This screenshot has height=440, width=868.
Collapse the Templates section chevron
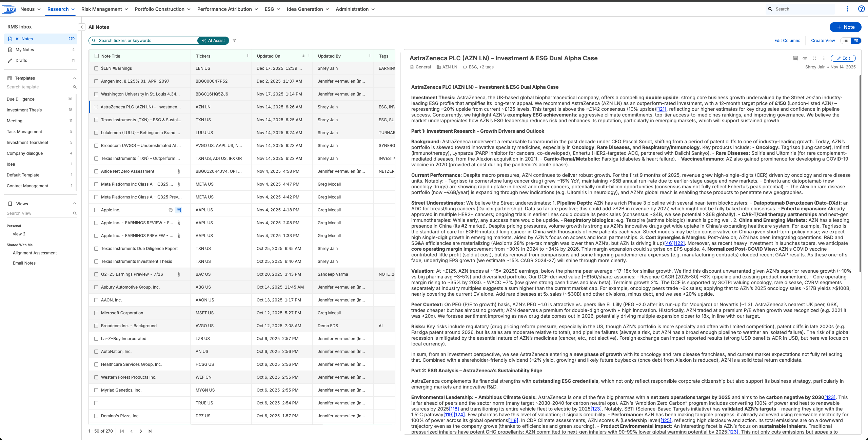click(75, 78)
